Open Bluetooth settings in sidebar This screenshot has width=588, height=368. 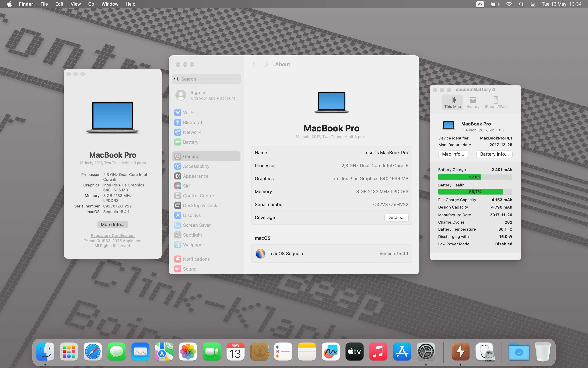pos(206,122)
